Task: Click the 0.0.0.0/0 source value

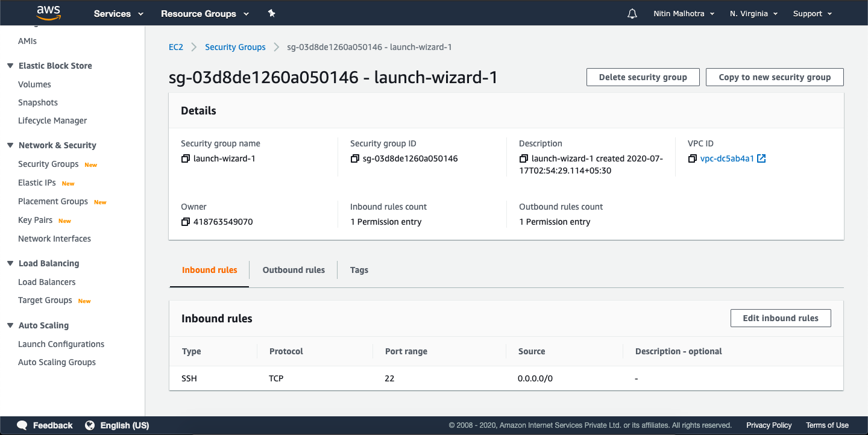Action: (535, 379)
